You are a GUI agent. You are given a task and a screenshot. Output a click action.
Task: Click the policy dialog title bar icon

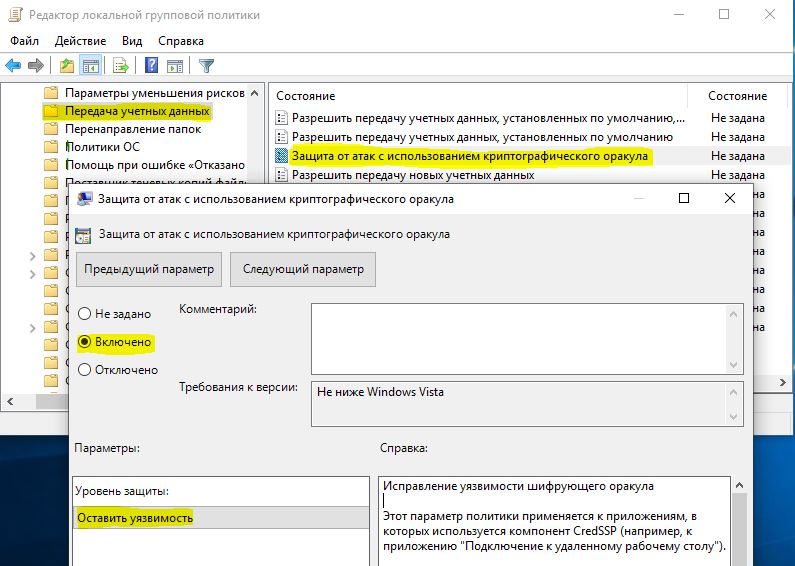85,199
